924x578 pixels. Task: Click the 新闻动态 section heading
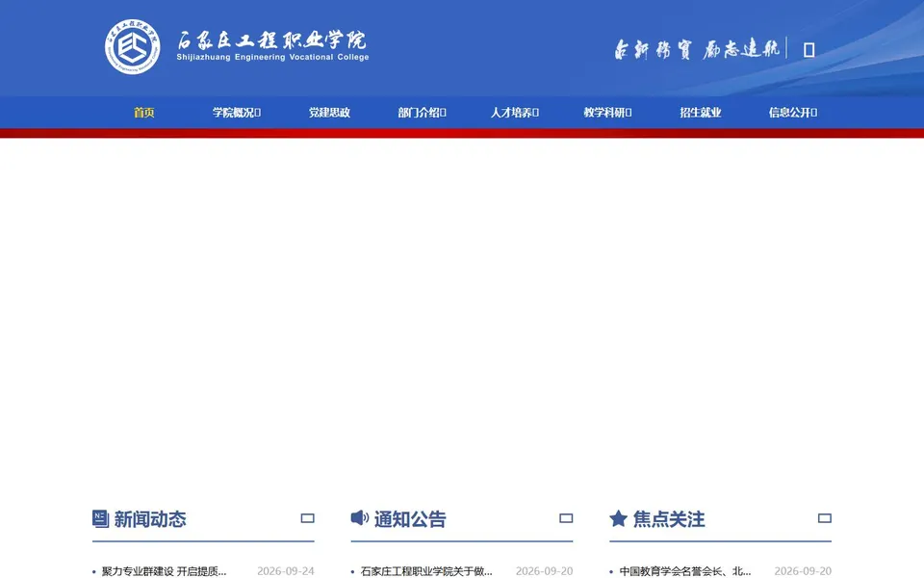tap(150, 519)
